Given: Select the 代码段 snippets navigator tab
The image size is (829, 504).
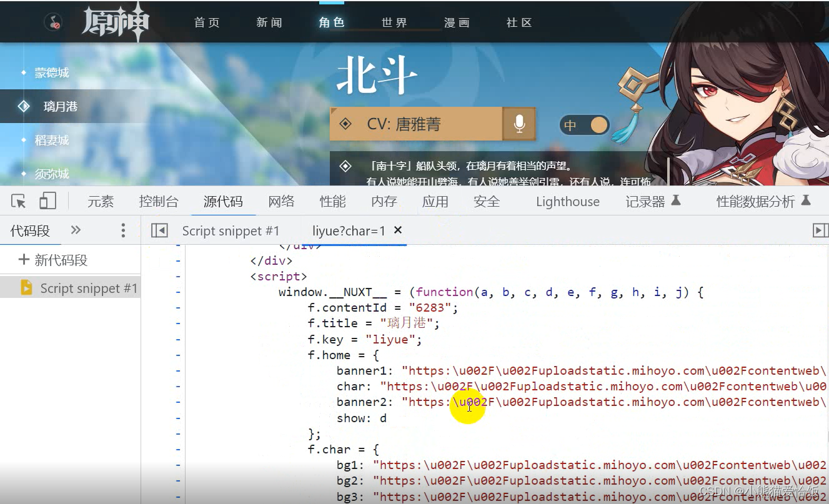Looking at the screenshot, I should tap(30, 230).
